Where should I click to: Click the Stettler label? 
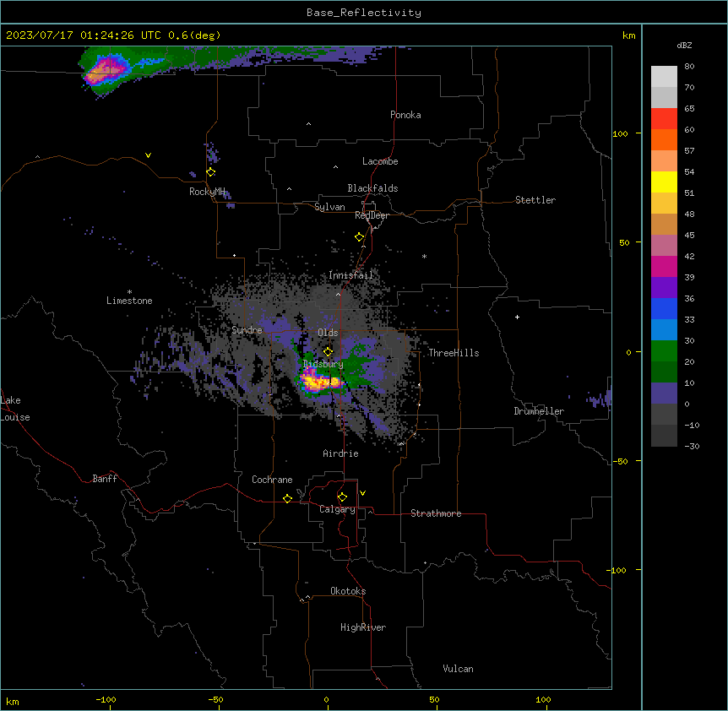(535, 200)
